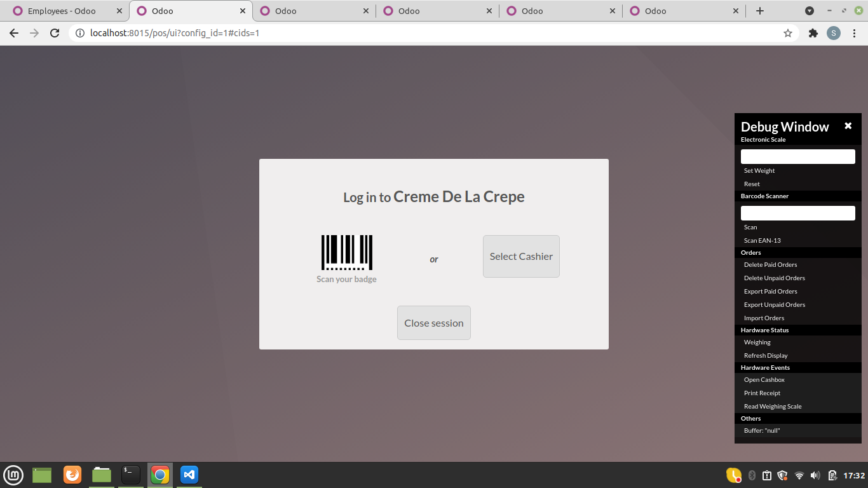Click the Electronic Scale weight input field
Screen dimensions: 868x488
(x=797, y=156)
